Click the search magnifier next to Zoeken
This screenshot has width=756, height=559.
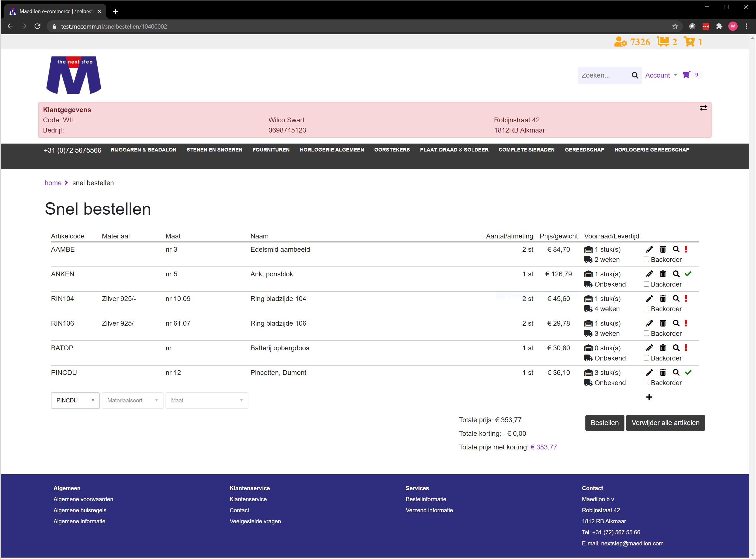635,75
